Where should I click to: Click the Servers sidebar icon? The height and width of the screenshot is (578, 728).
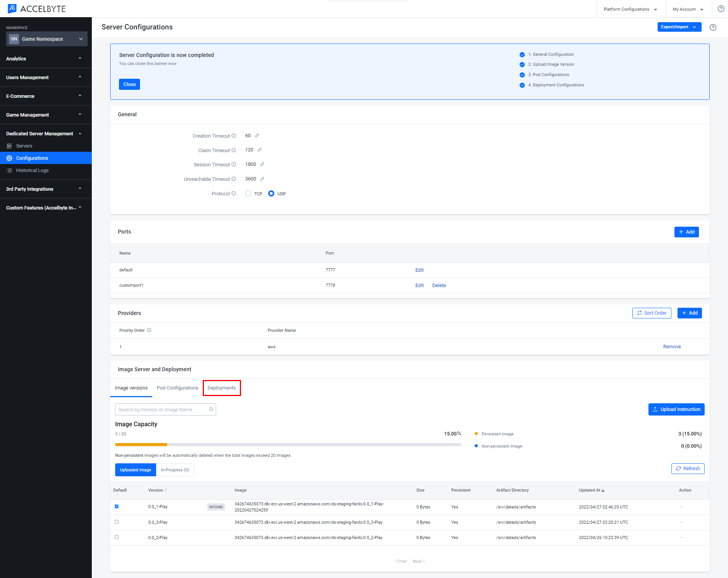tap(9, 146)
